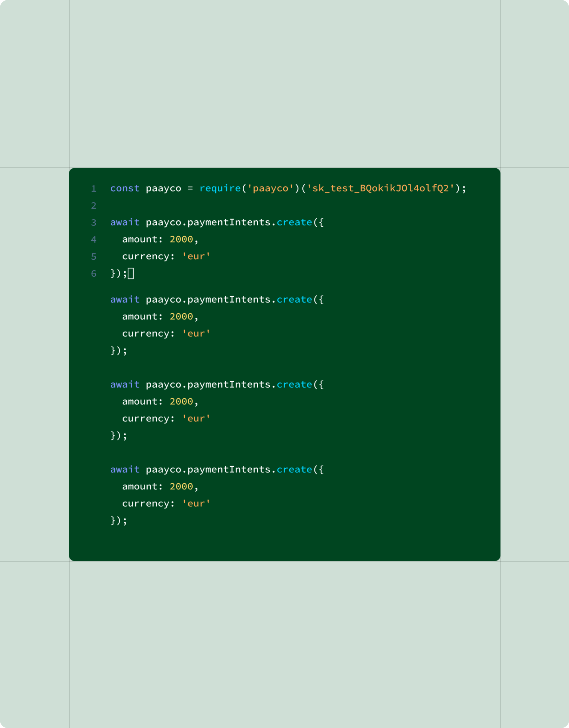Click line number 5 in the gutter
This screenshot has width=569, height=728.
[94, 257]
